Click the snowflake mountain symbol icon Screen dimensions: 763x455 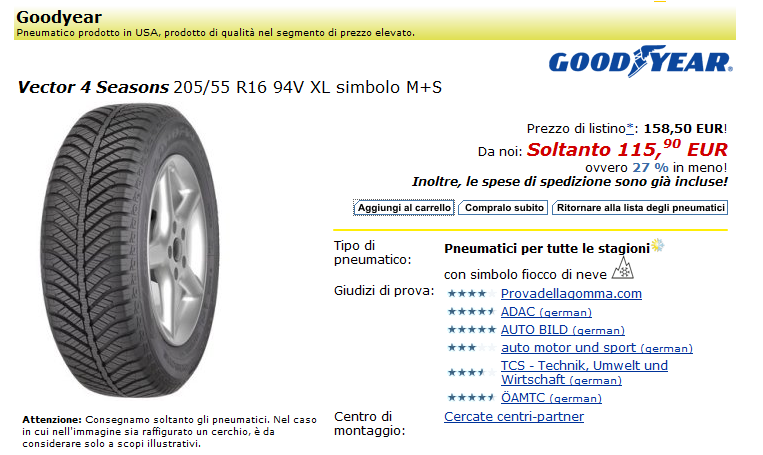point(622,268)
